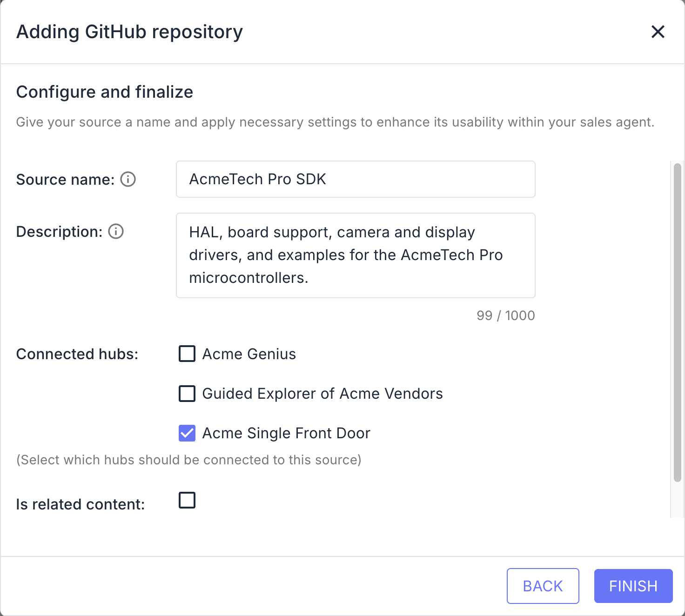Image resolution: width=685 pixels, height=616 pixels.
Task: Select the Acme Genius label text
Action: 249,354
